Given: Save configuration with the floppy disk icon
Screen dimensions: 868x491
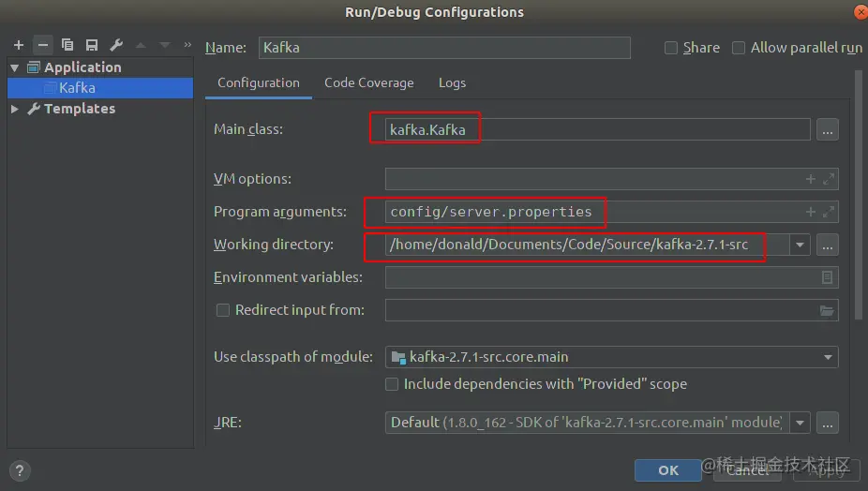Looking at the screenshot, I should pos(91,45).
